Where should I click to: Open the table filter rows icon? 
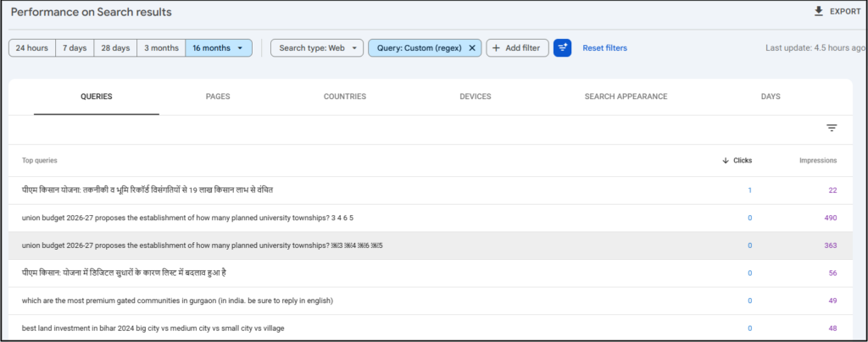(x=832, y=128)
